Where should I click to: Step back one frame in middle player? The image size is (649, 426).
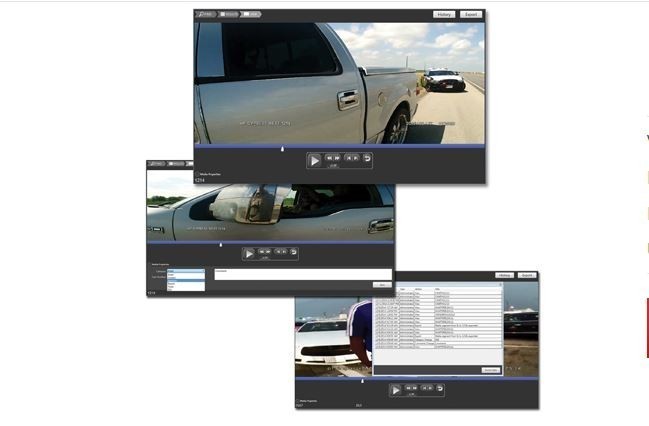[278, 251]
